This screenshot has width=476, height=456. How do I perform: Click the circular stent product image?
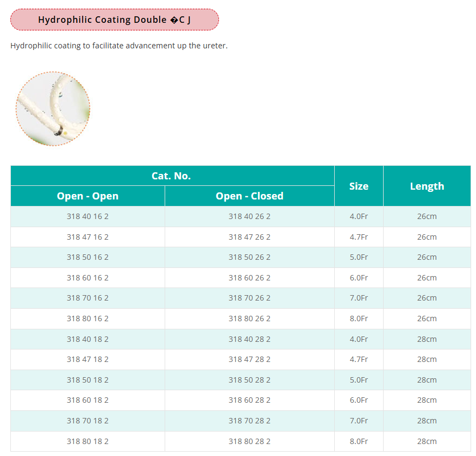coord(53,109)
